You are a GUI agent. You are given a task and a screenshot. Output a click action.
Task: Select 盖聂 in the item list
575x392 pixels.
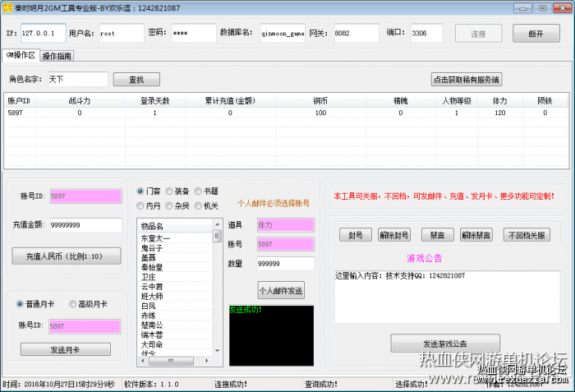pos(175,258)
